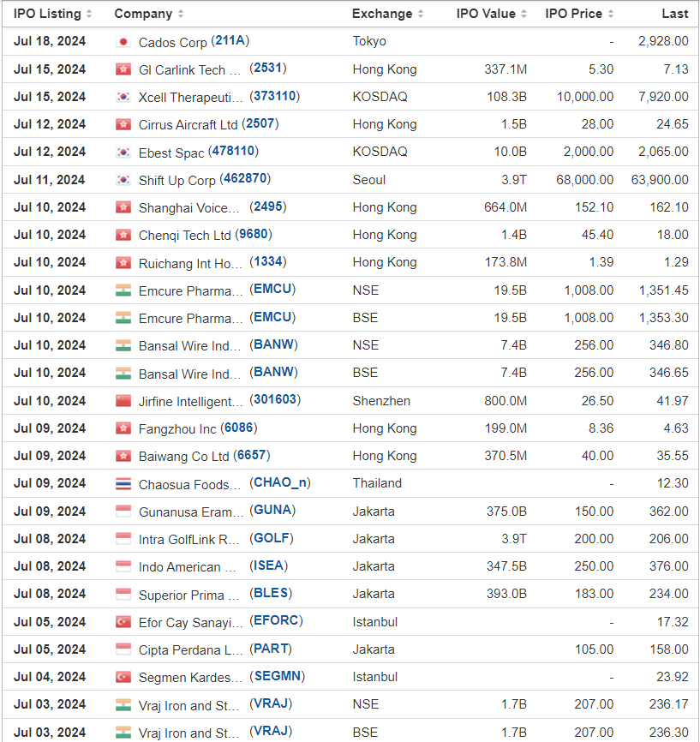Open ticker link 478110
This screenshot has width=700, height=742.
click(233, 152)
